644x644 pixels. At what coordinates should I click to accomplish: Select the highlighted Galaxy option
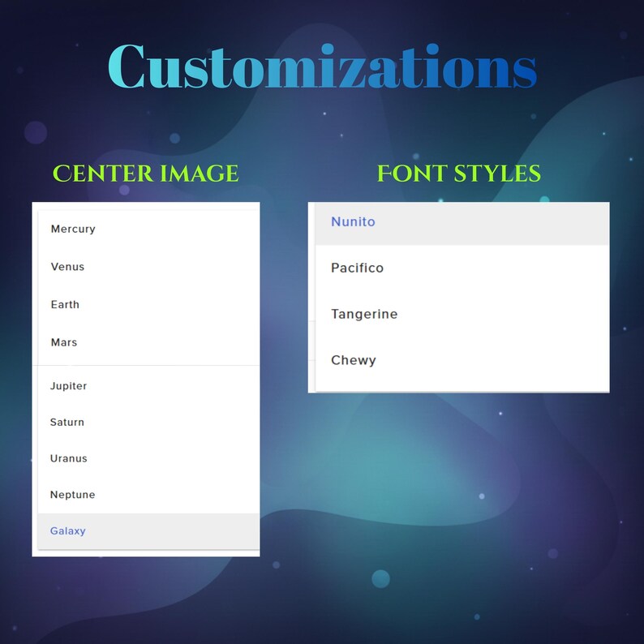(x=148, y=531)
